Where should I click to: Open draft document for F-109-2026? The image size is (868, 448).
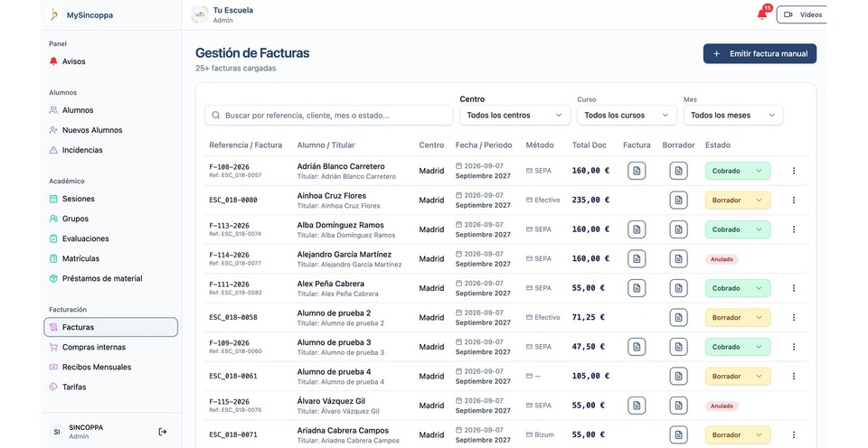pyautogui.click(x=679, y=347)
